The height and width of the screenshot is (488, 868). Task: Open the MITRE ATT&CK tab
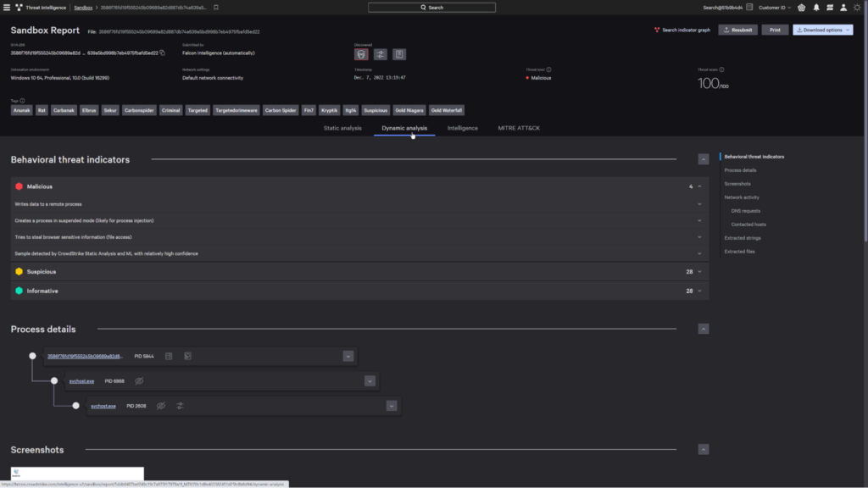[x=520, y=128]
